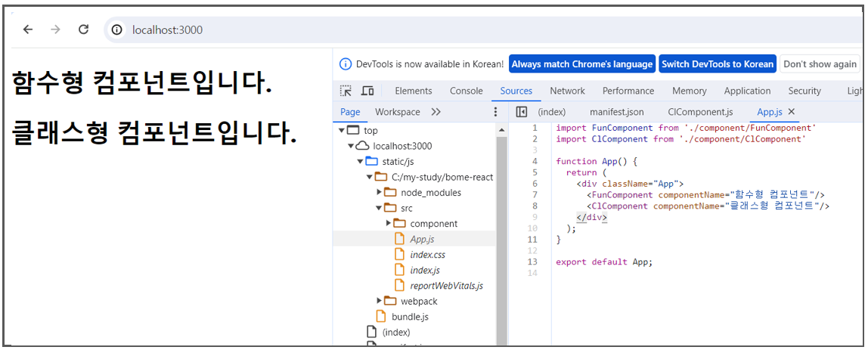Click the index.css file icon

point(399,254)
